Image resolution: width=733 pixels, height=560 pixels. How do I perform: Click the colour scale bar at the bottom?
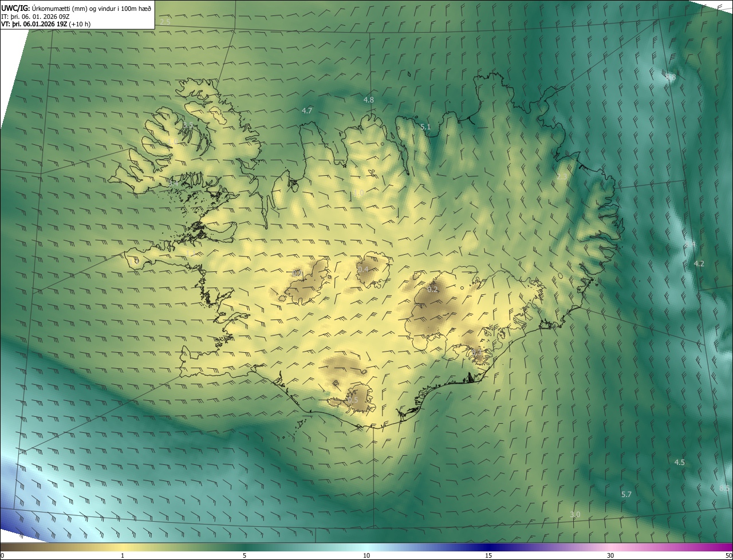pyautogui.click(x=366, y=547)
